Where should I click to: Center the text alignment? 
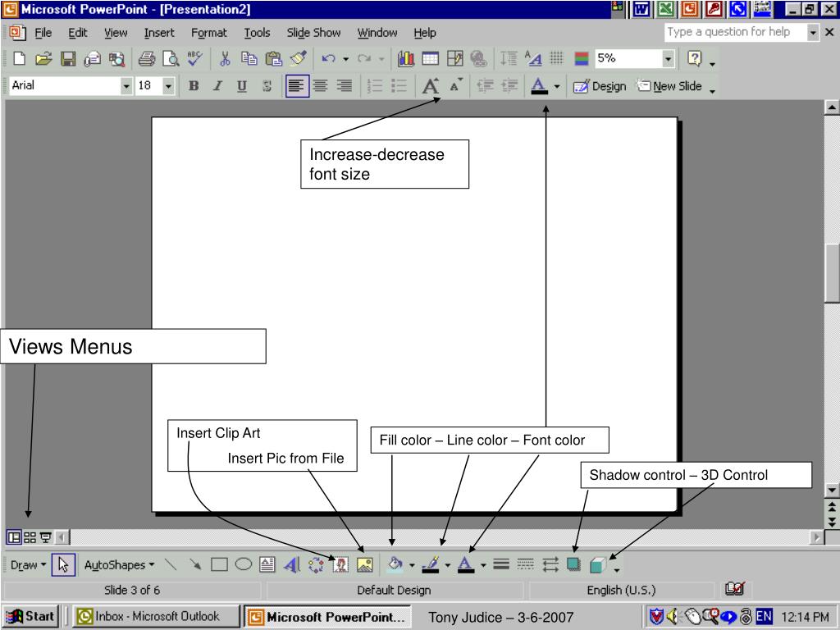pos(321,85)
